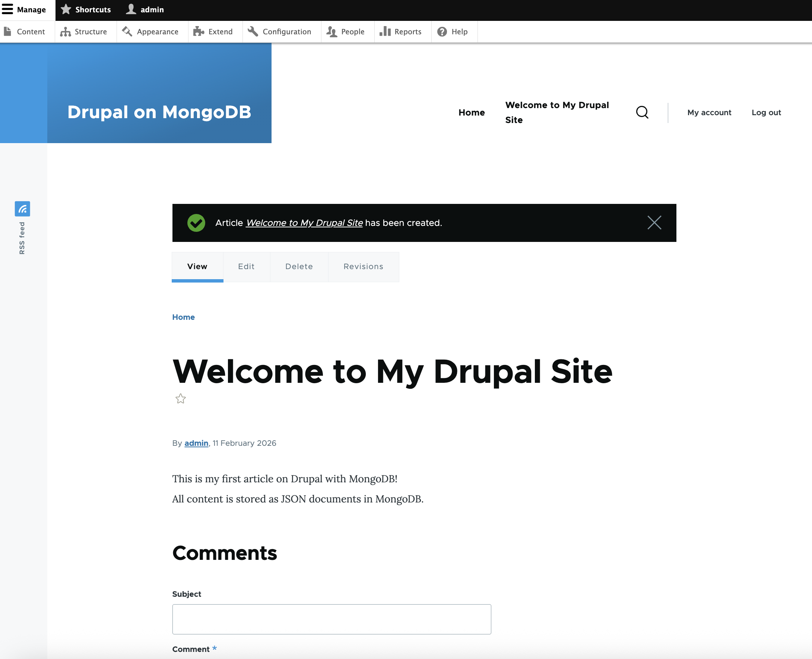
Task: Open the RSS feed icon
Action: point(22,209)
